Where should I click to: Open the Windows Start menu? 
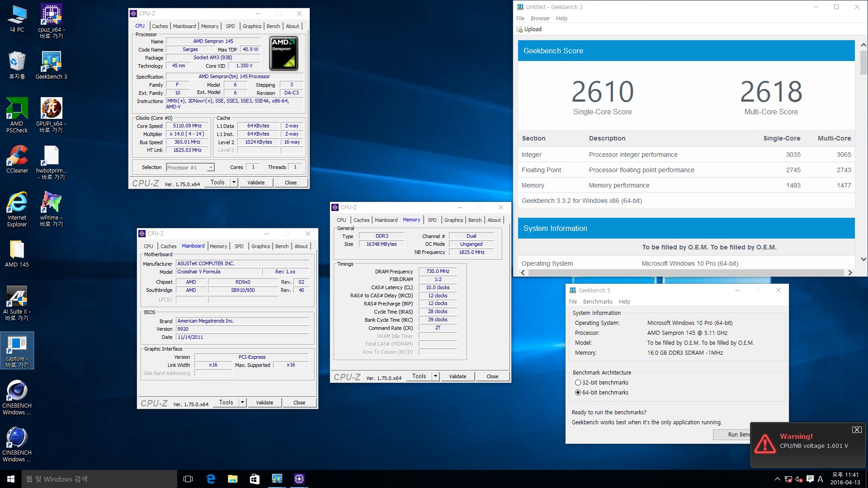tap(11, 479)
